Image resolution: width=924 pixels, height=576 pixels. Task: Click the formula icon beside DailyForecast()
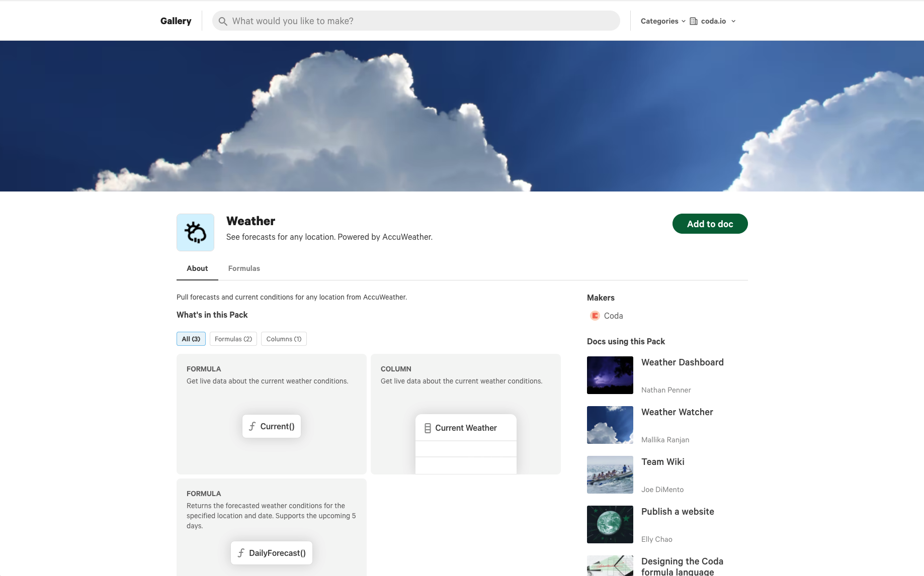tap(241, 553)
